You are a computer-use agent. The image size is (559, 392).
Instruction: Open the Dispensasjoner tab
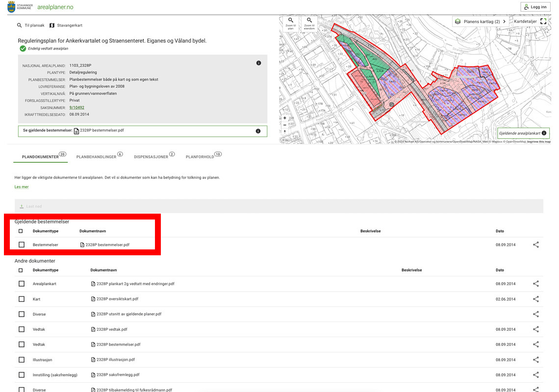pyautogui.click(x=151, y=157)
